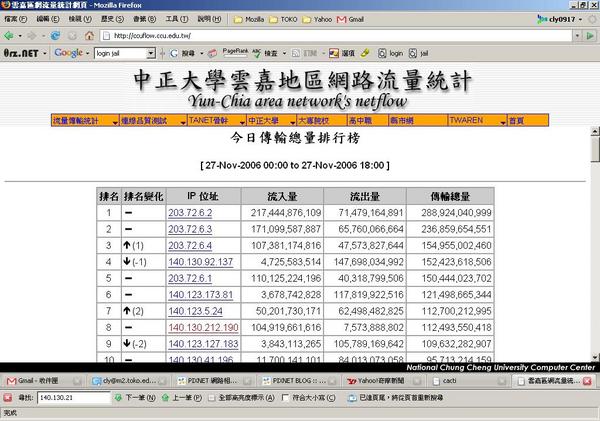Toggle the match case checkbox in the find bar
This screenshot has height=421, width=600.
pyautogui.click(x=285, y=398)
